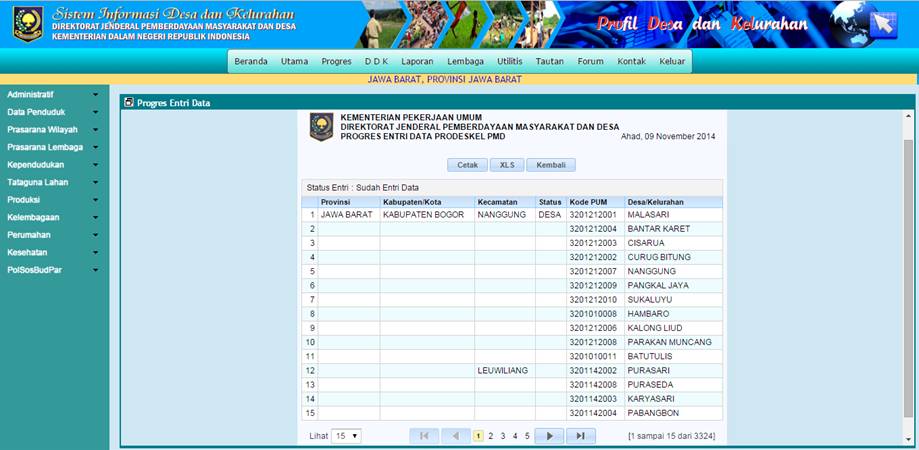Go to the next page of results
This screenshot has height=450, width=919.
549,436
